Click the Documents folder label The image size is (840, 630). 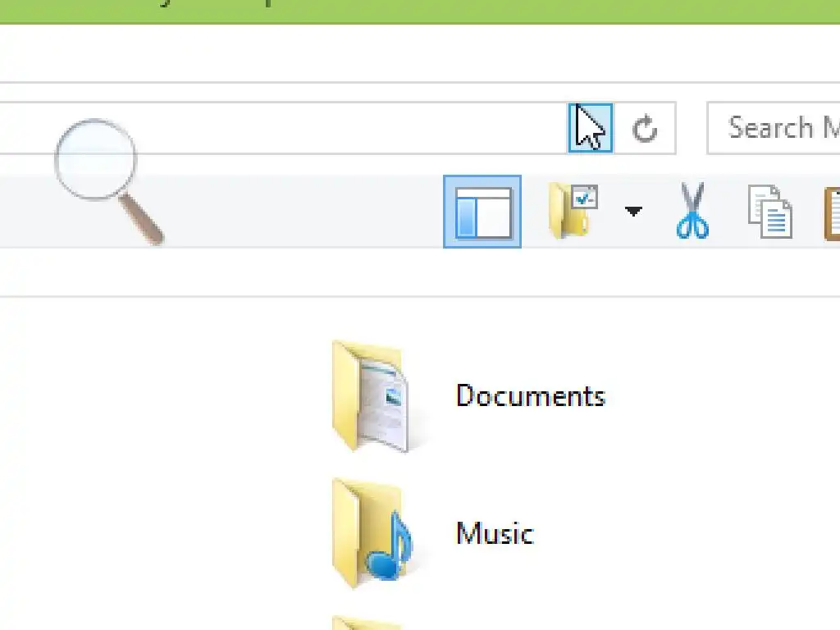click(531, 396)
